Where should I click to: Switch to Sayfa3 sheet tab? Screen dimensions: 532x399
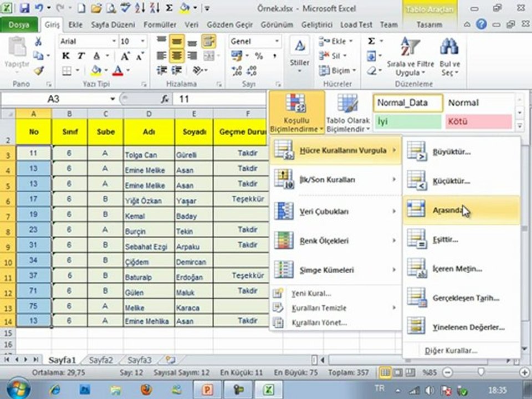point(140,360)
